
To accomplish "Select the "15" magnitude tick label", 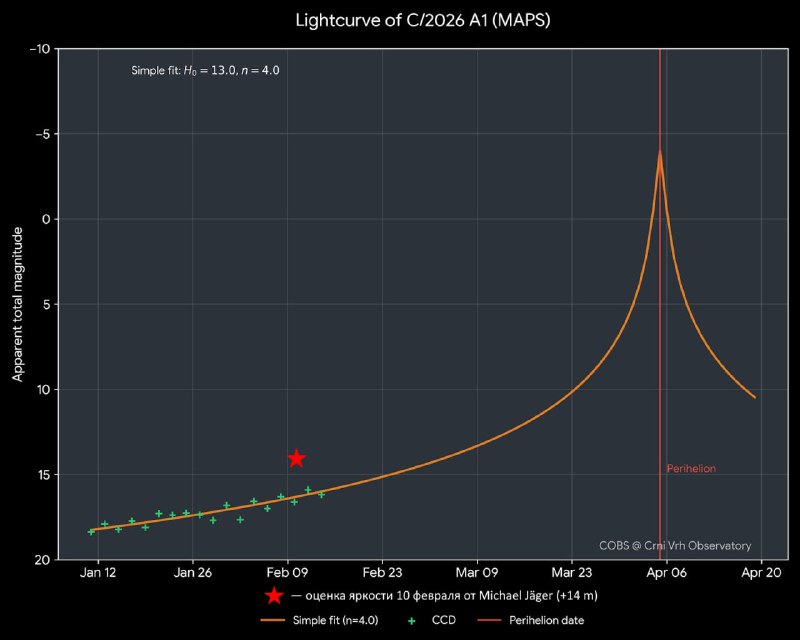I will click(43, 475).
